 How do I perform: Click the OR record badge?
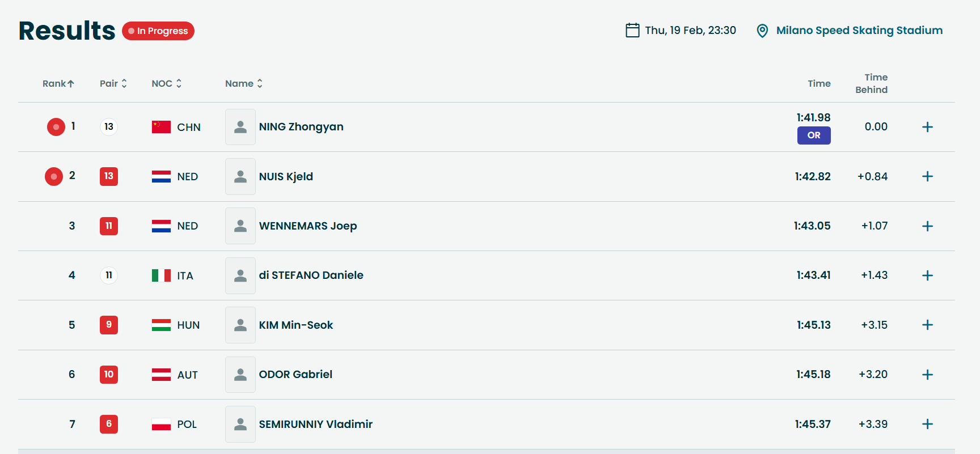813,135
